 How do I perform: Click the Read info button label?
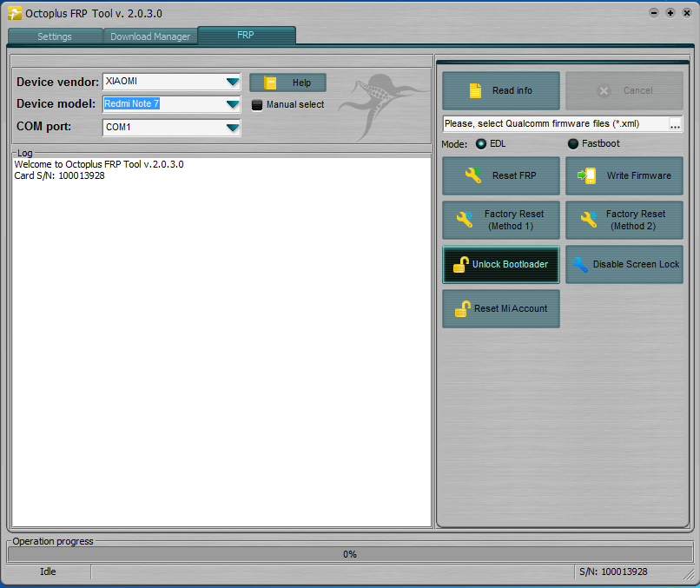click(x=512, y=90)
